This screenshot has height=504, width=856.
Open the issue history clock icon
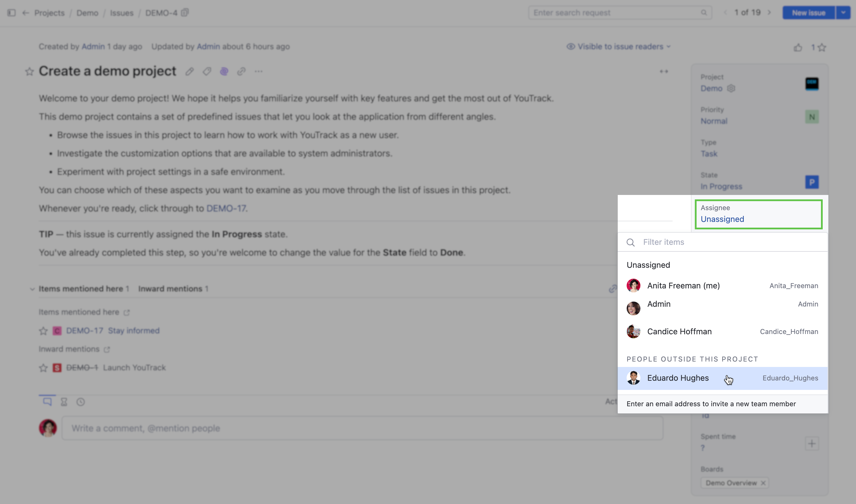click(80, 402)
